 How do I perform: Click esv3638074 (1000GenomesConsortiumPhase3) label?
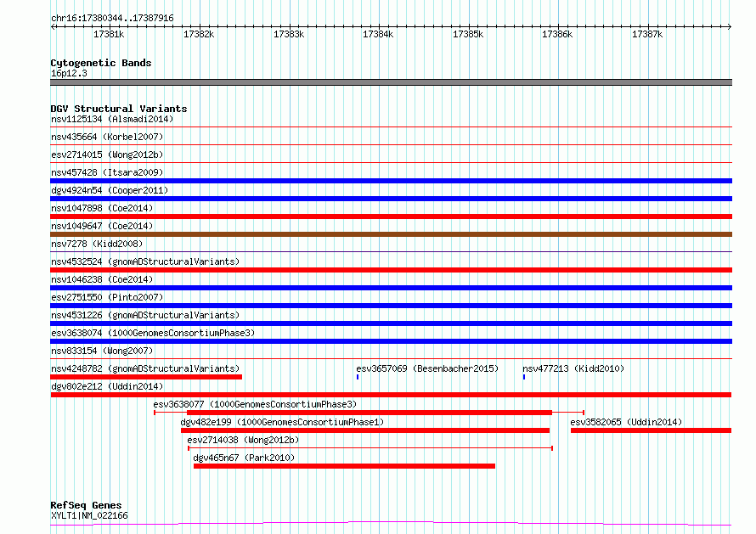pos(153,333)
